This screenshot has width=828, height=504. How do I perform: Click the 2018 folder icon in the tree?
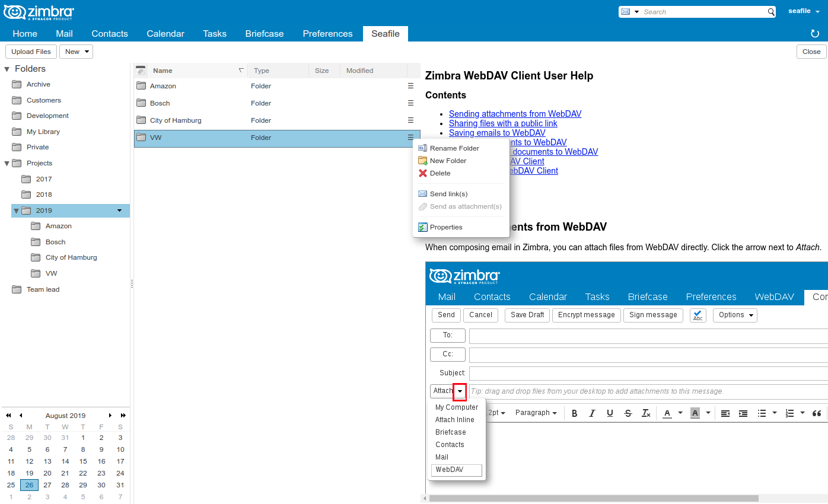pos(26,194)
